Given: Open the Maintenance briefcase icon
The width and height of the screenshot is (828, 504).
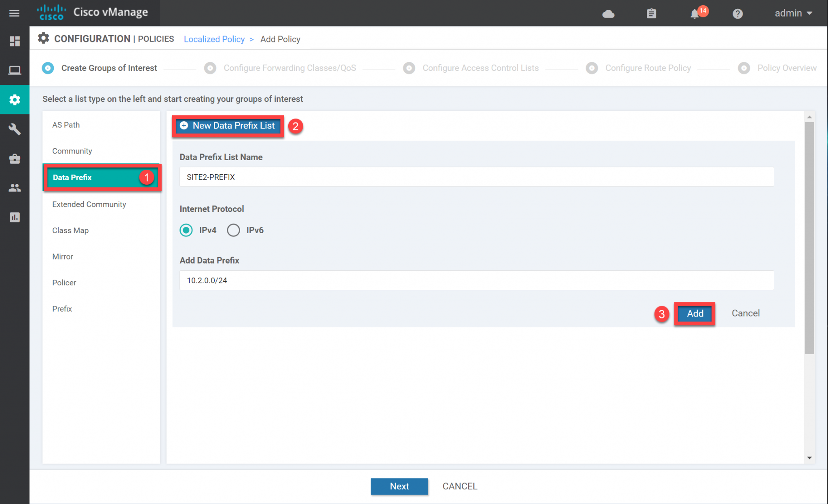Looking at the screenshot, I should click(x=15, y=158).
